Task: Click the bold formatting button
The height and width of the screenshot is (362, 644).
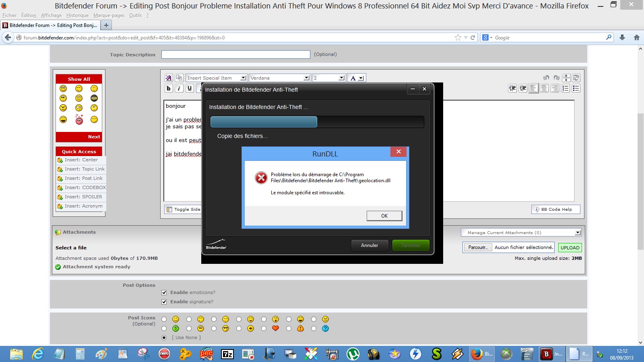Action: pos(169,88)
